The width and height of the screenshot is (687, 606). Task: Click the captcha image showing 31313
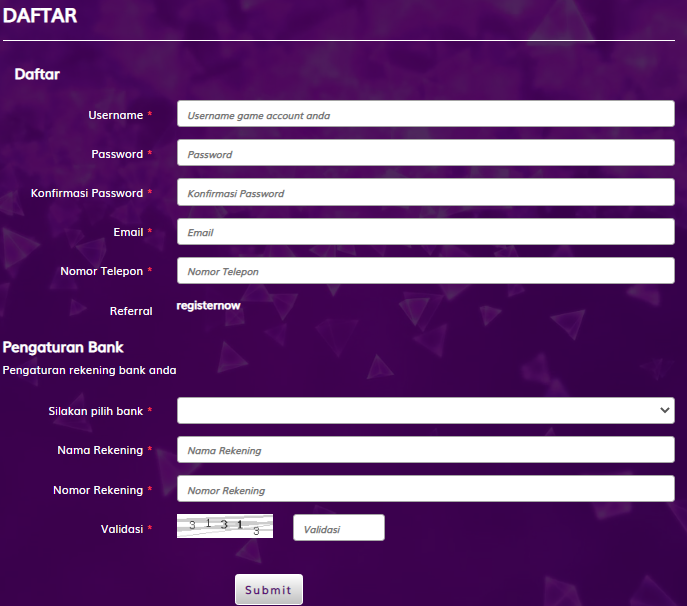pos(225,526)
